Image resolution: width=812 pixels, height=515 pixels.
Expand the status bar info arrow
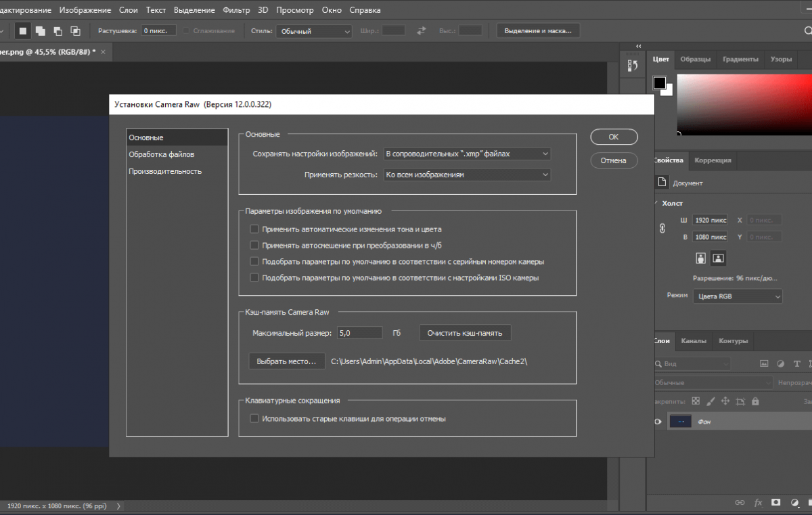click(119, 506)
